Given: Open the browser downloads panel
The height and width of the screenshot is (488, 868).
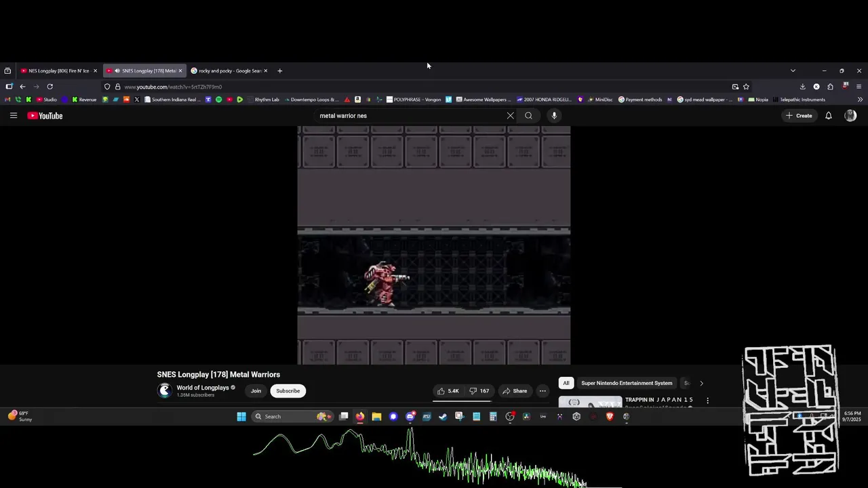Looking at the screenshot, I should click(x=802, y=87).
